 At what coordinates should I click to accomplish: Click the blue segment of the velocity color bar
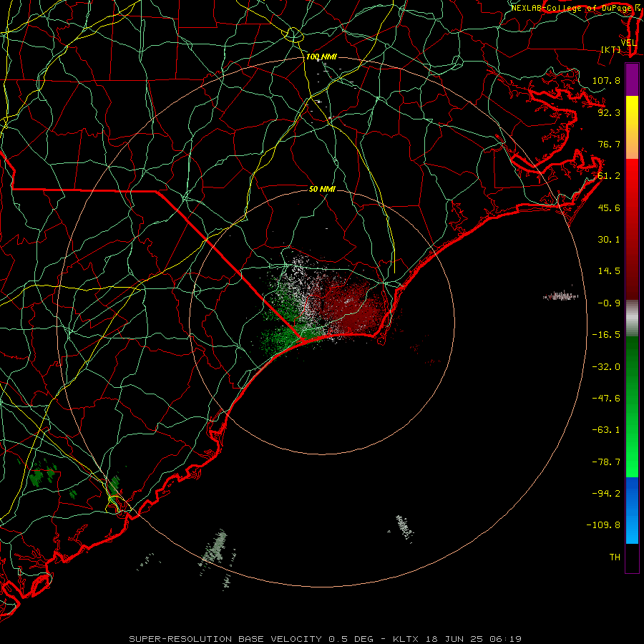632,510
